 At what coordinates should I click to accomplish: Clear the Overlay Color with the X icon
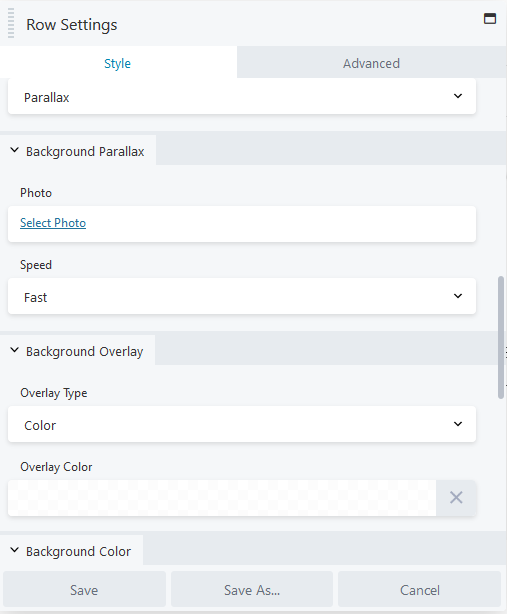coord(456,498)
